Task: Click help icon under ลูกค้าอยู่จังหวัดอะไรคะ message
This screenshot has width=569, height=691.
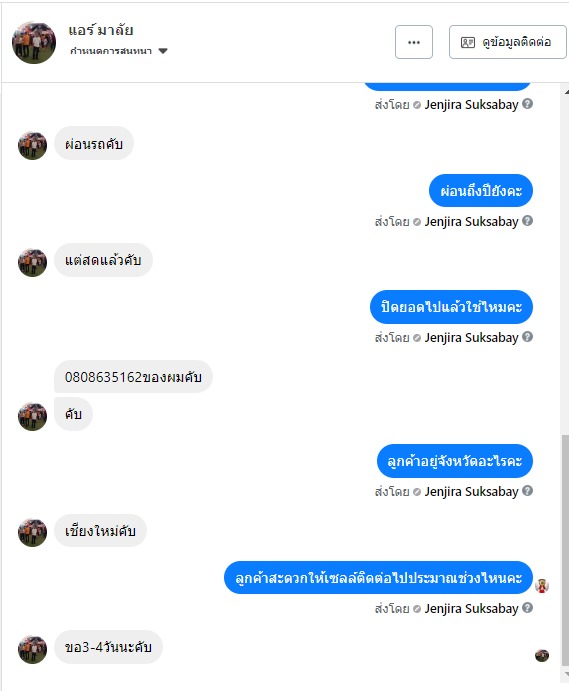Action: (x=528, y=491)
